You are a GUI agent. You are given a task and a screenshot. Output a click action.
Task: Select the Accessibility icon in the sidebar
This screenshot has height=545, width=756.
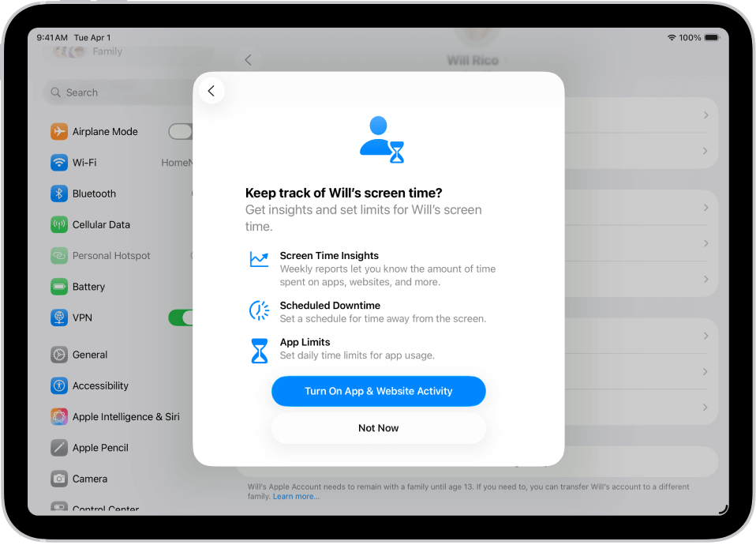58,385
